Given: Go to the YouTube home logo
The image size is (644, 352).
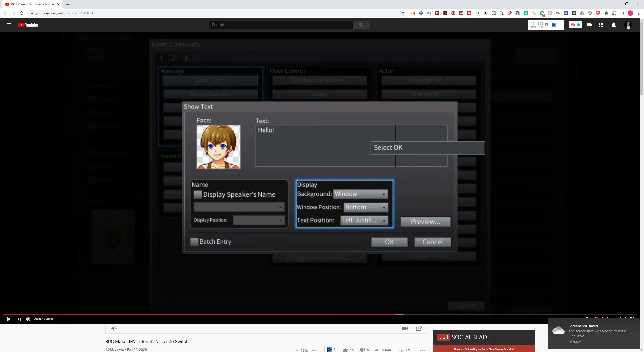Looking at the screenshot, I should pyautogui.click(x=28, y=25).
